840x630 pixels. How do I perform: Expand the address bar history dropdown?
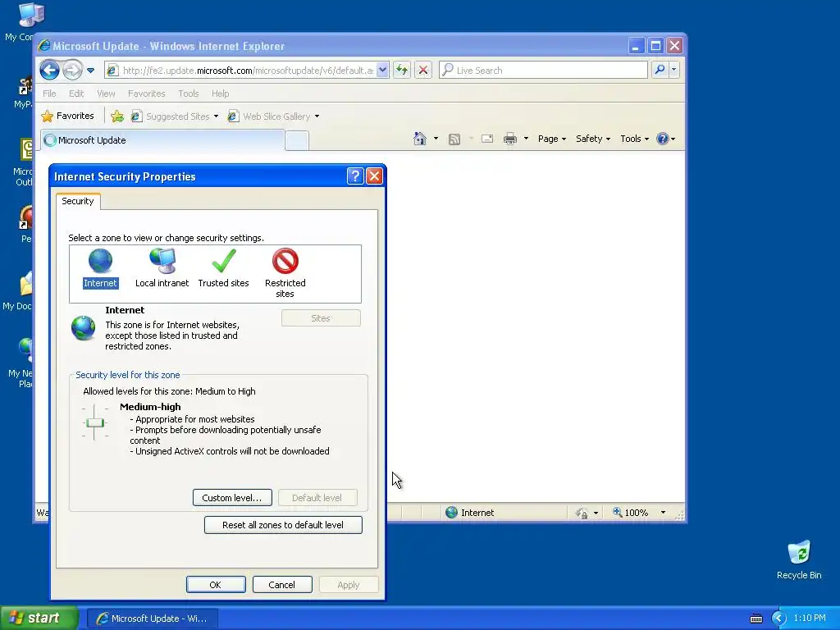[382, 71]
